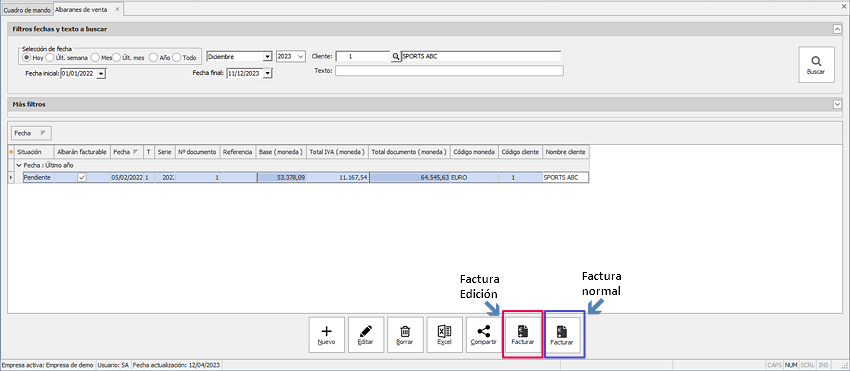850x371 pixels.
Task: Click the Compartir share button
Action: 484,335
